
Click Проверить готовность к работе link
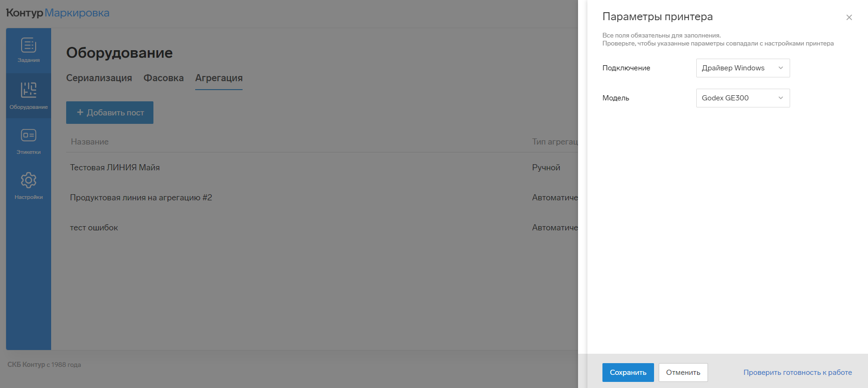(x=797, y=373)
